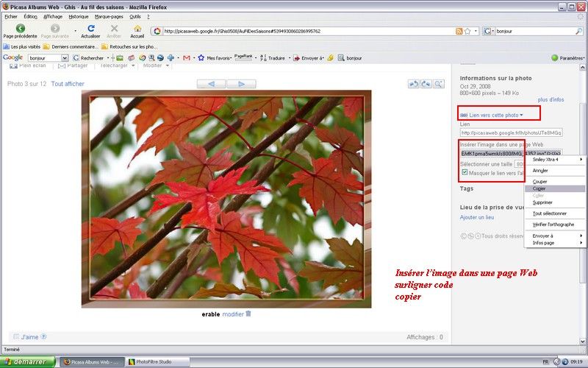The width and height of the screenshot is (588, 368).
Task: Click the Accueil home icon
Action: [137, 29]
